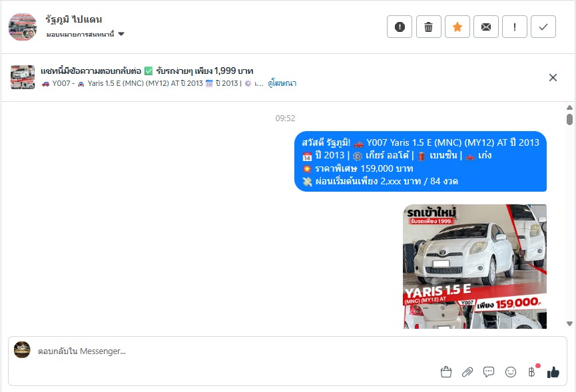Send a thumbs-up like

click(553, 372)
